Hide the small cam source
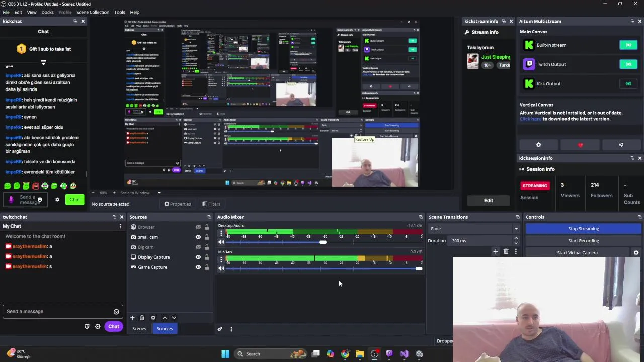This screenshot has width=644, height=362. point(198,237)
